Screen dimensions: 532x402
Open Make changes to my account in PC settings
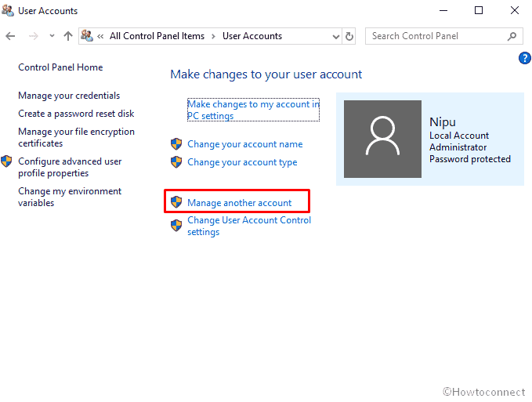[x=253, y=110]
